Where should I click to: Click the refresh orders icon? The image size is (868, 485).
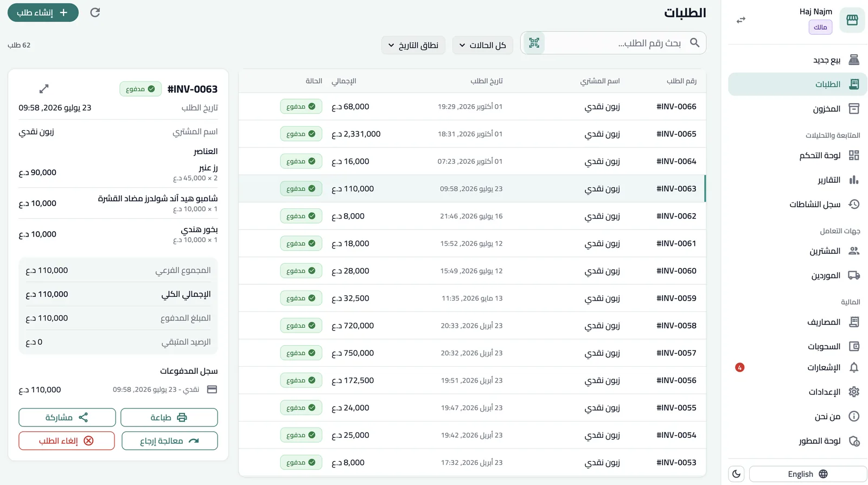[95, 12]
